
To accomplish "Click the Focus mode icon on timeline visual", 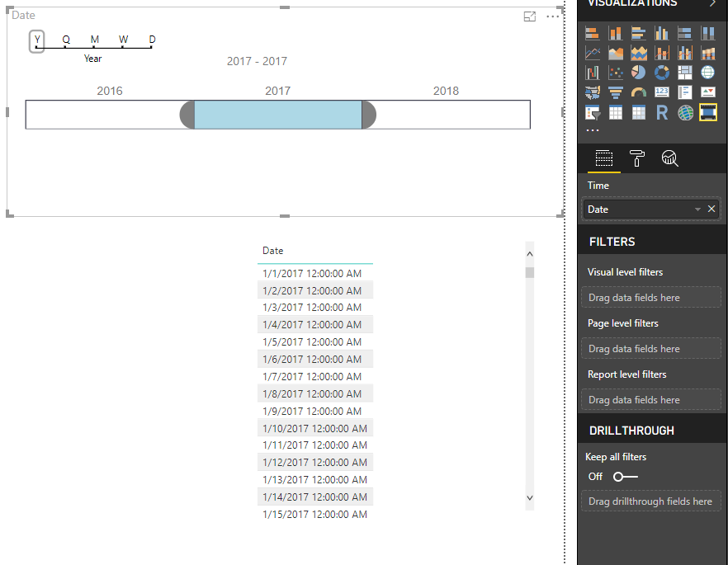I will [530, 16].
